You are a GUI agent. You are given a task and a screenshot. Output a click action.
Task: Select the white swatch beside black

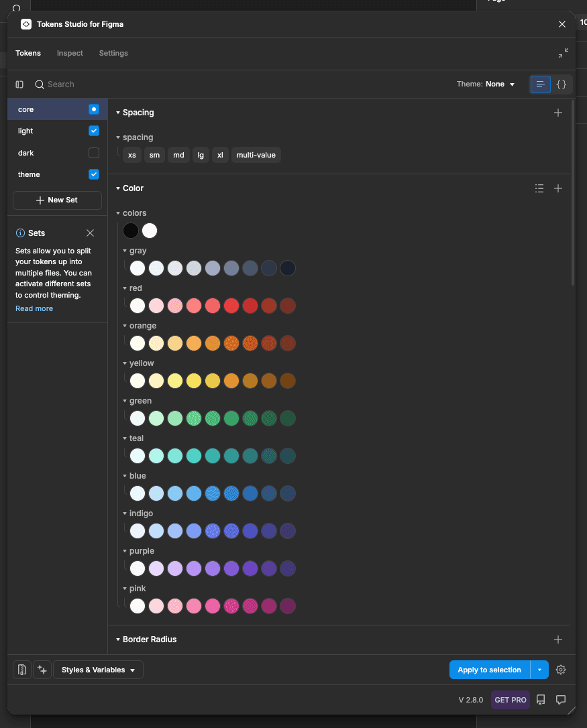150,231
